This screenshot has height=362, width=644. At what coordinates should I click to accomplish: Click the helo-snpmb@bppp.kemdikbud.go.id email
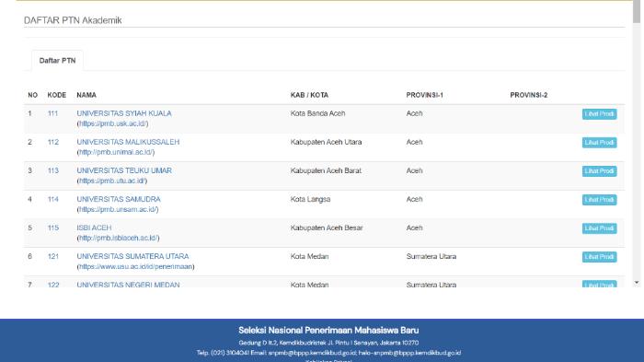click(x=409, y=353)
